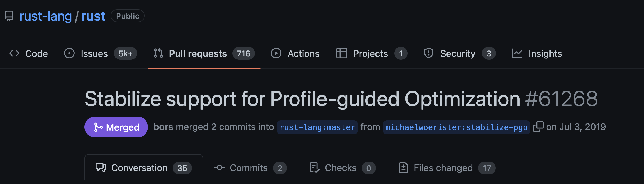Viewport: 644px width, 184px height.
Task: Click the Code angle-brackets icon
Action: tap(14, 53)
